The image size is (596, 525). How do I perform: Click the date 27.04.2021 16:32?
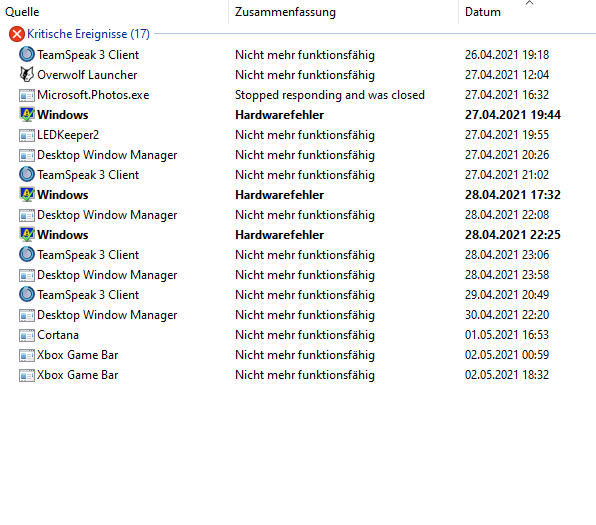pyautogui.click(x=507, y=95)
